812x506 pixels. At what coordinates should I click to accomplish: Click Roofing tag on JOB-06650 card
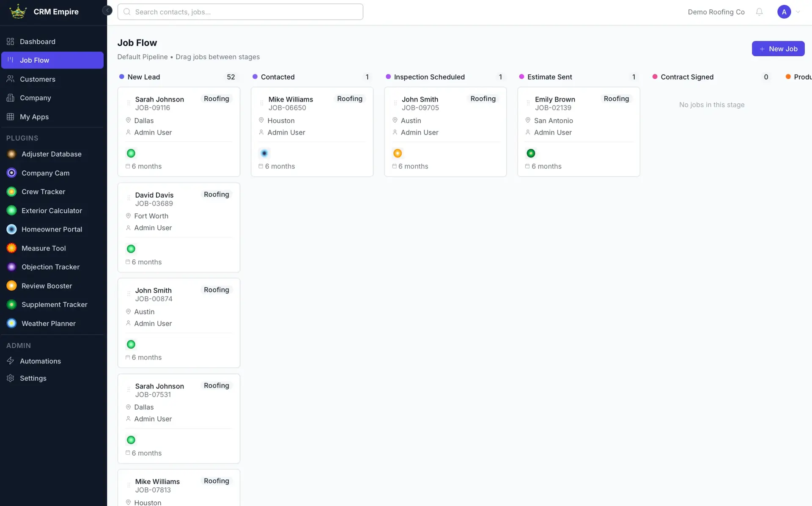point(350,99)
